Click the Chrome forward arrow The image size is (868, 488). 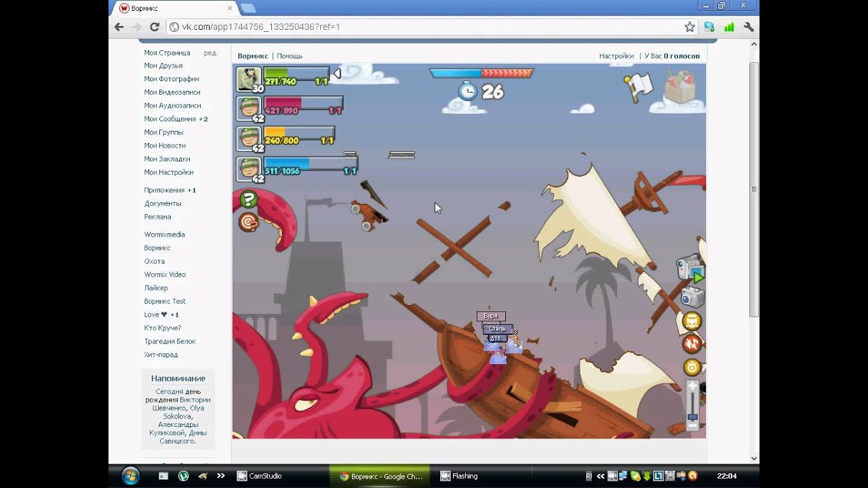(137, 27)
